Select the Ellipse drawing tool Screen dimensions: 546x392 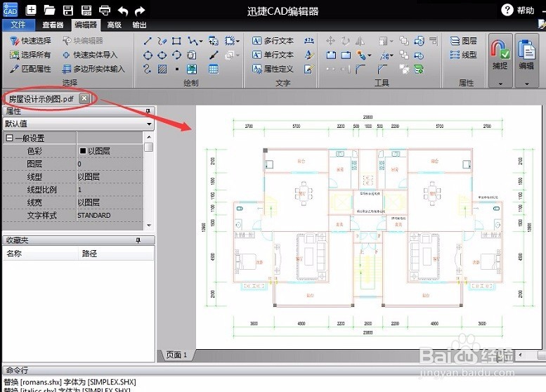(x=162, y=55)
